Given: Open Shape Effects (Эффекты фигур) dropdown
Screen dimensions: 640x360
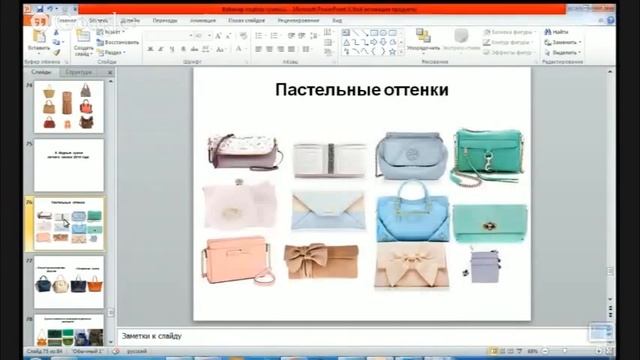Looking at the screenshot, I should tap(508, 52).
